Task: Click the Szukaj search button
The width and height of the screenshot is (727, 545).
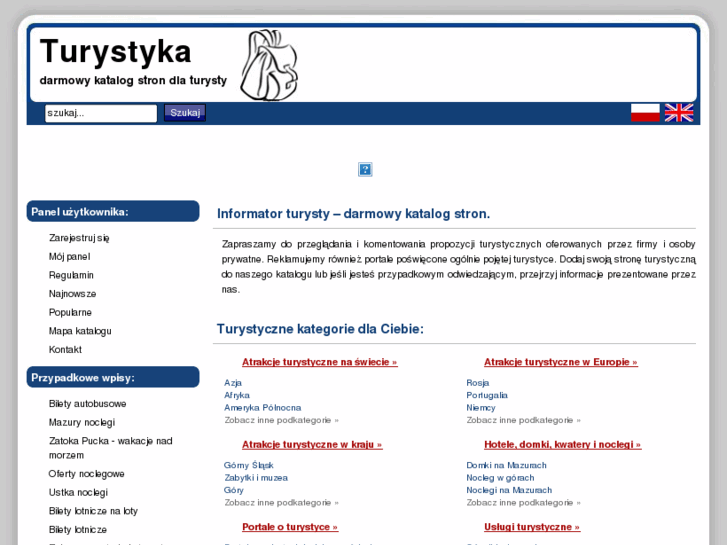Action: point(185,113)
